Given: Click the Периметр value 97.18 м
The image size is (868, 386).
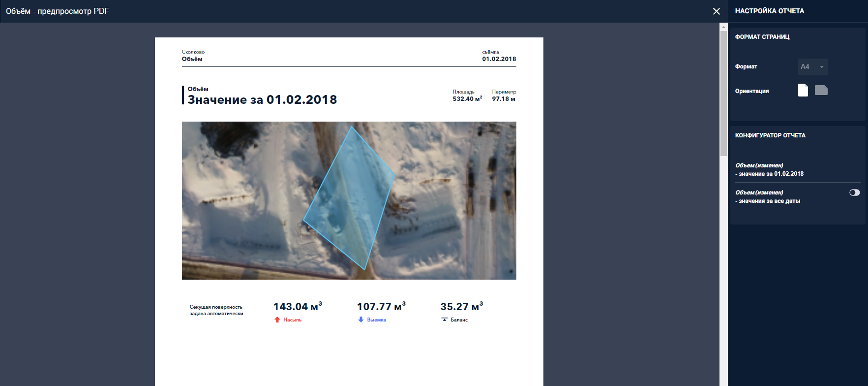Looking at the screenshot, I should click(504, 99).
